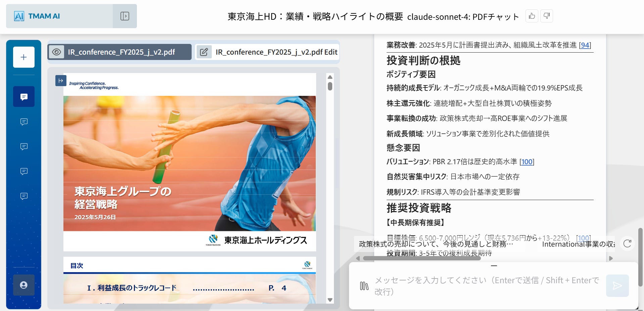The width and height of the screenshot is (644, 311).
Task: Open the user account profile icon
Action: pos(23,285)
